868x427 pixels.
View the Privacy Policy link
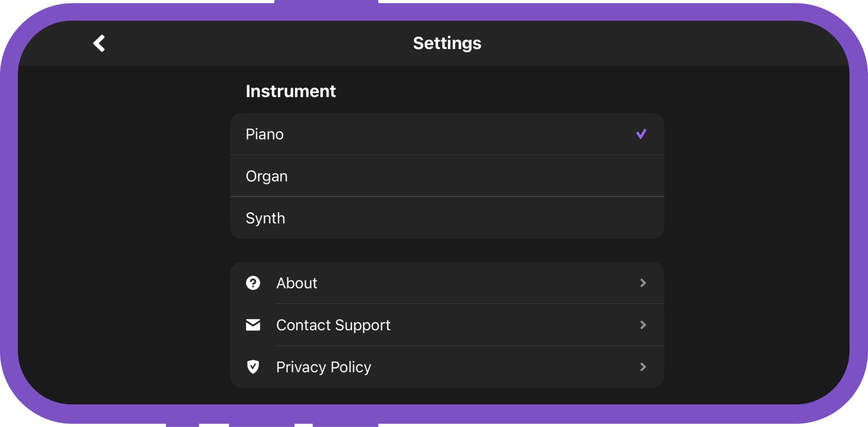point(447,367)
